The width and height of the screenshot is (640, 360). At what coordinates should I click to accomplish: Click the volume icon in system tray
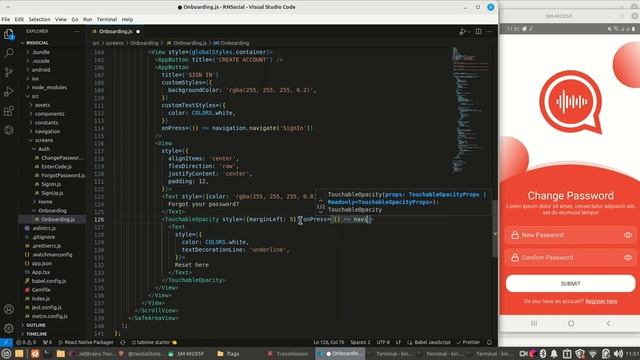coord(618,354)
